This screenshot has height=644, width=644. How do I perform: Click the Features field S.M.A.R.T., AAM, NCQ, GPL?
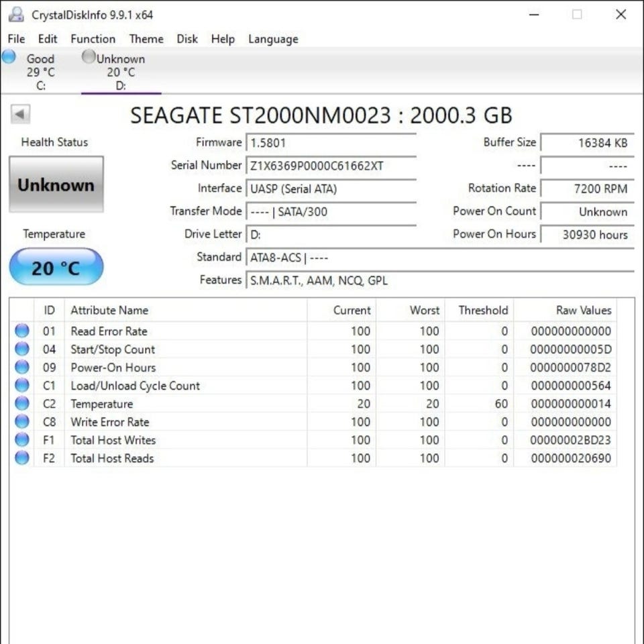pyautogui.click(x=440, y=281)
